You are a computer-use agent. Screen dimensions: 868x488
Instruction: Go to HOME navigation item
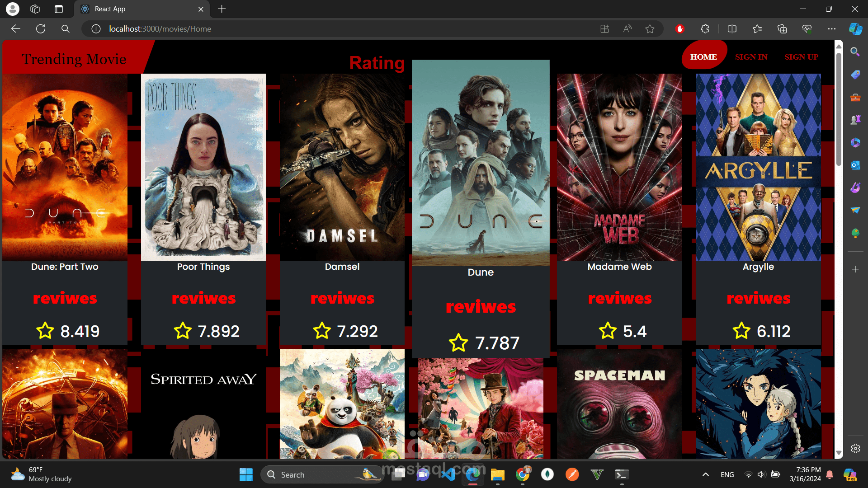click(703, 57)
